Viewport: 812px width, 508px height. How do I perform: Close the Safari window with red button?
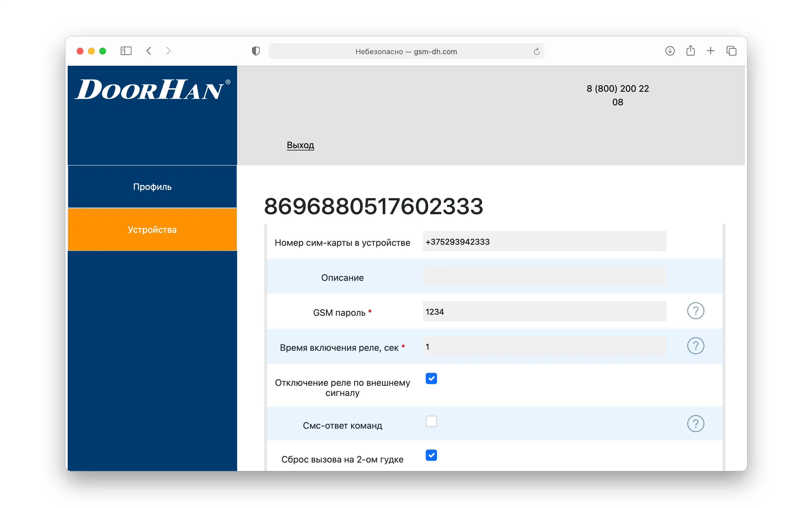click(80, 51)
